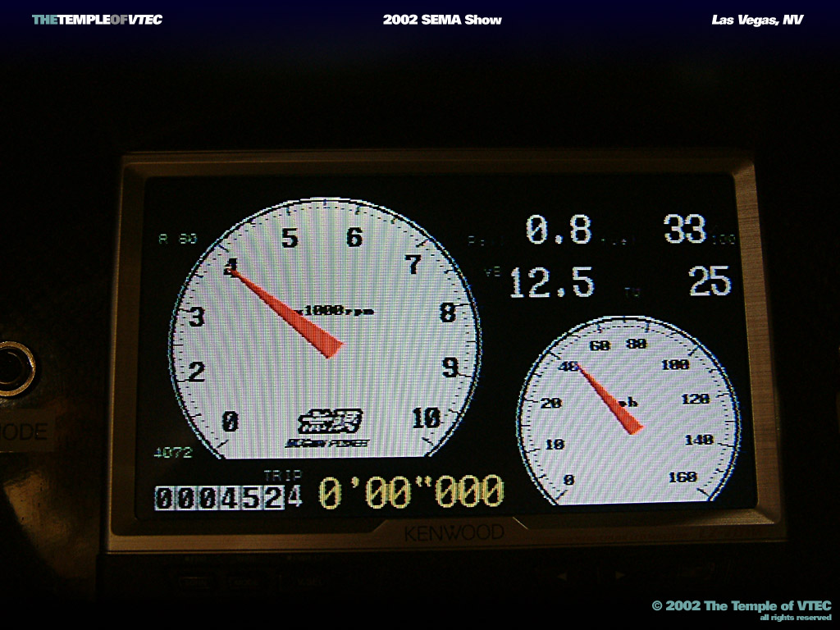The image size is (840, 630).
Task: Click the red speedometer needle
Action: click(x=609, y=399)
